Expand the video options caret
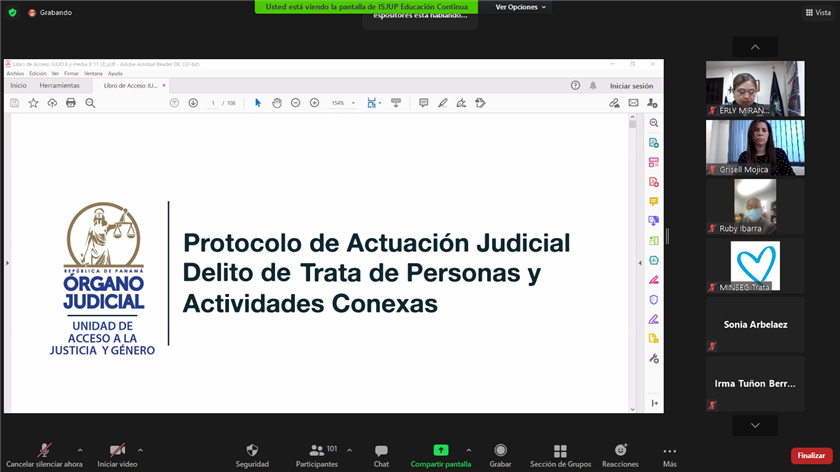Viewport: 840px width, 472px height. (140, 450)
